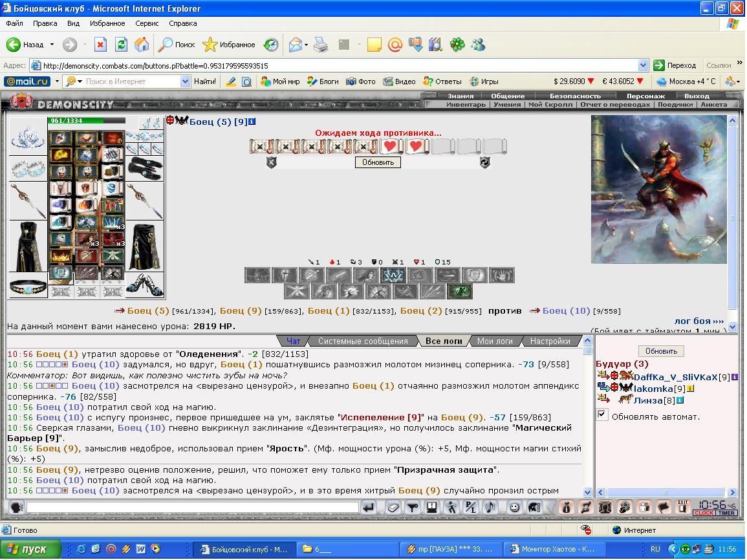Click the IE Refresh page icon

121,45
